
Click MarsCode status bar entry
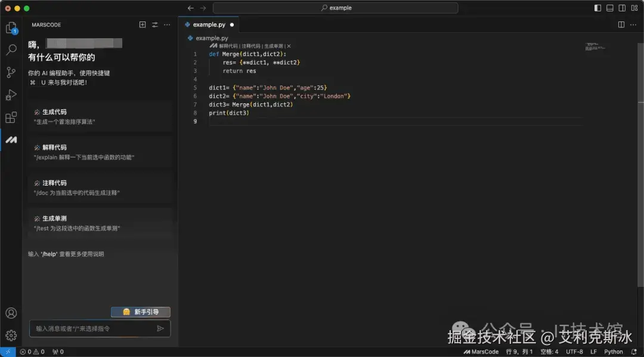(481, 352)
